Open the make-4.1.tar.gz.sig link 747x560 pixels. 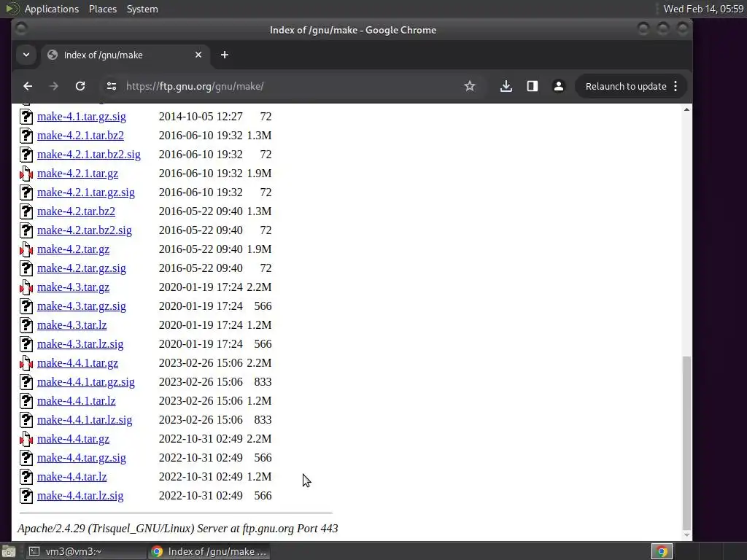pos(82,117)
